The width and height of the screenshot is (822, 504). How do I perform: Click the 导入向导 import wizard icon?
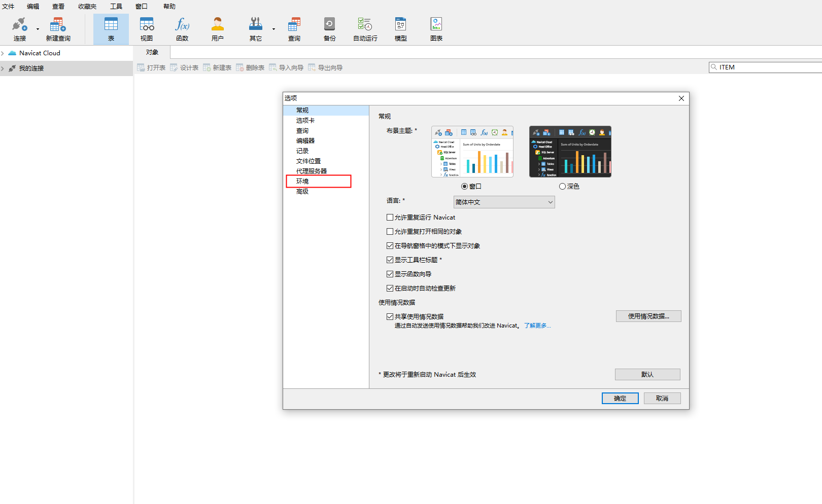click(x=272, y=67)
